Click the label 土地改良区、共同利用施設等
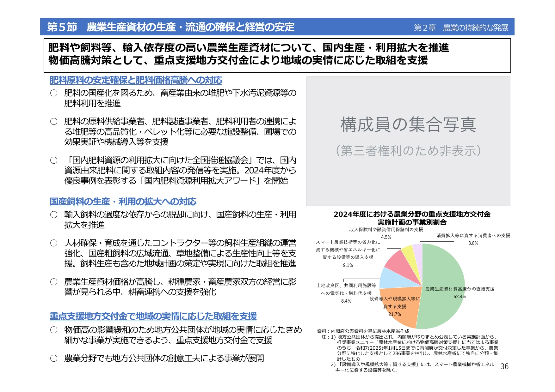 pos(346,286)
